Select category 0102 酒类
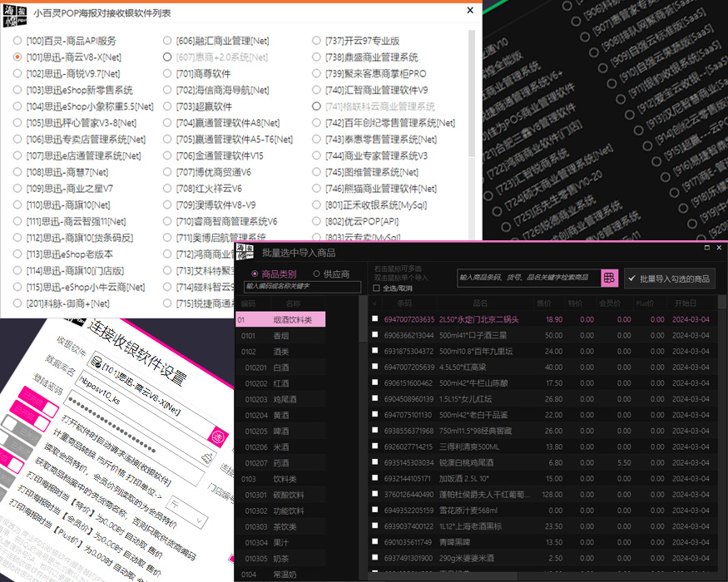 (x=280, y=352)
